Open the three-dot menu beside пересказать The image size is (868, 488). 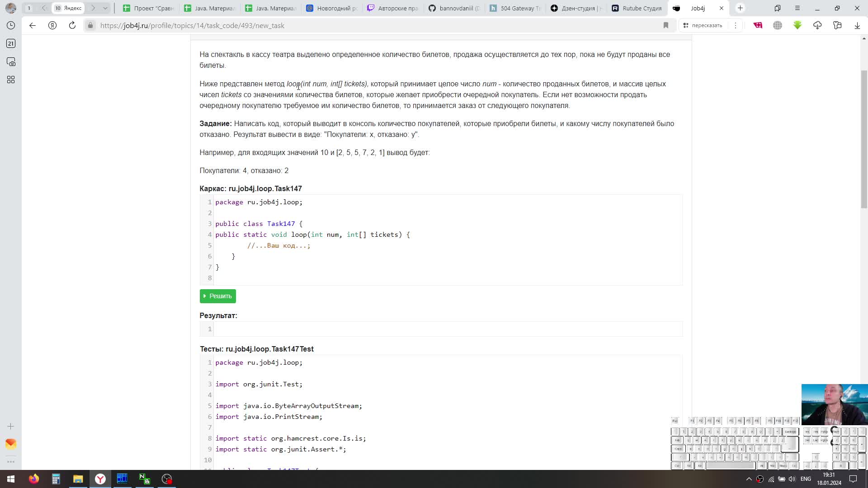pyautogui.click(x=736, y=25)
